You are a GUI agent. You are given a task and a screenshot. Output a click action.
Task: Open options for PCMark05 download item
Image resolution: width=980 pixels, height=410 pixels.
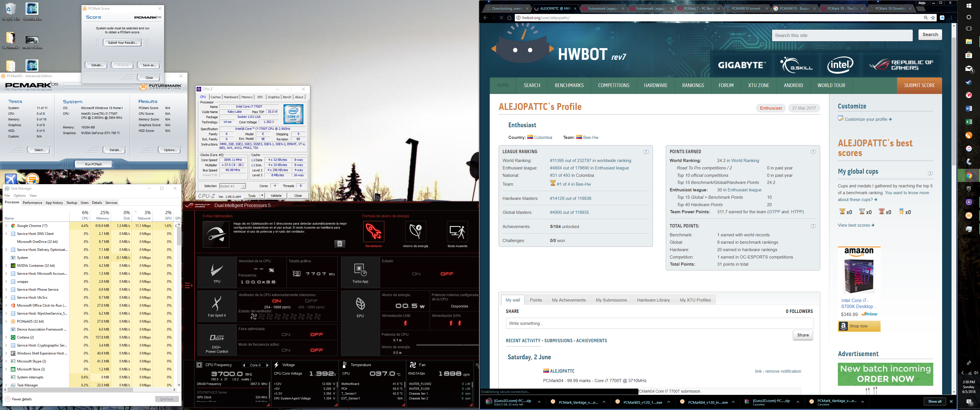point(668,402)
